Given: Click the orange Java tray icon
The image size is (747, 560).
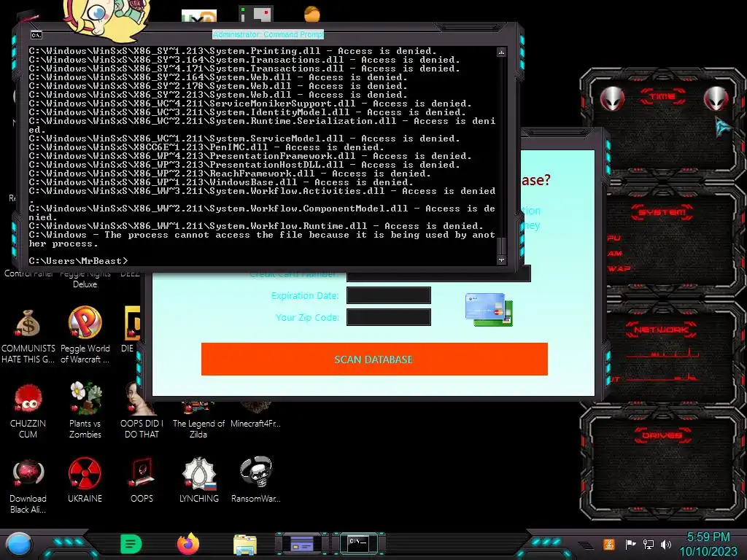Looking at the screenshot, I should coord(609,544).
